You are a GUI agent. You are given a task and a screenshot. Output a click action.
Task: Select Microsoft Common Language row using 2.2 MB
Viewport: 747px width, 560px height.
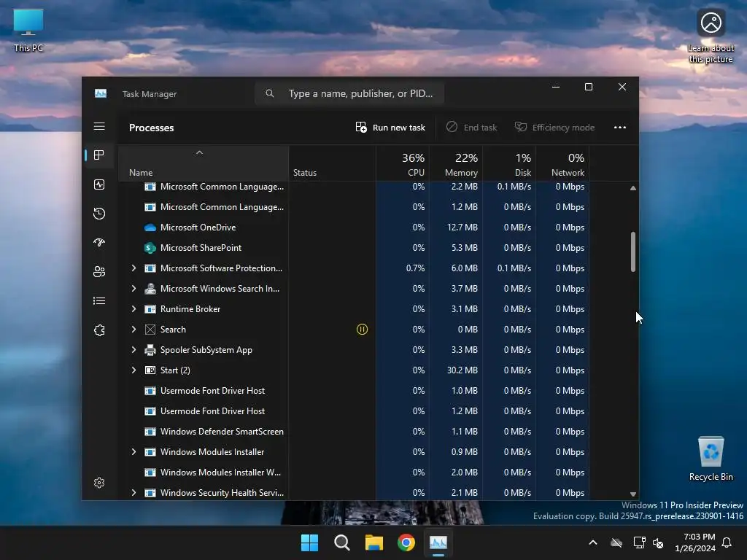[x=354, y=187]
